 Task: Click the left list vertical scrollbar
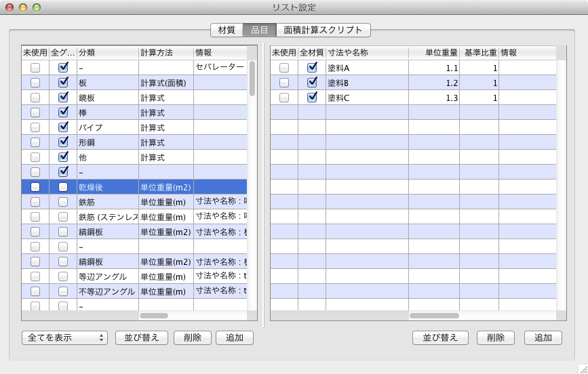click(252, 78)
